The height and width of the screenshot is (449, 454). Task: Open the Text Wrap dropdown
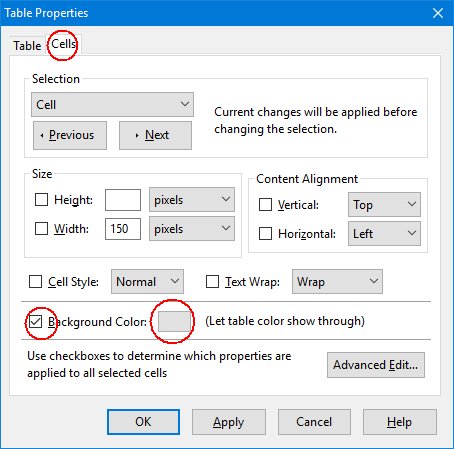coord(337,282)
